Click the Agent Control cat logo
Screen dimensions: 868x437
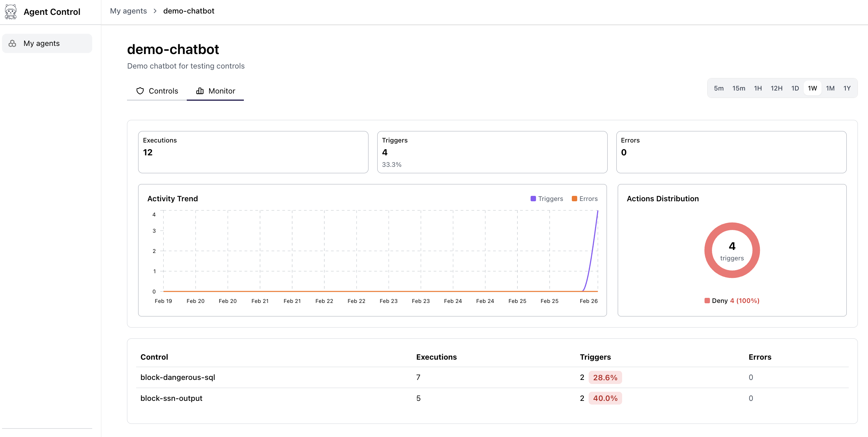point(10,11)
